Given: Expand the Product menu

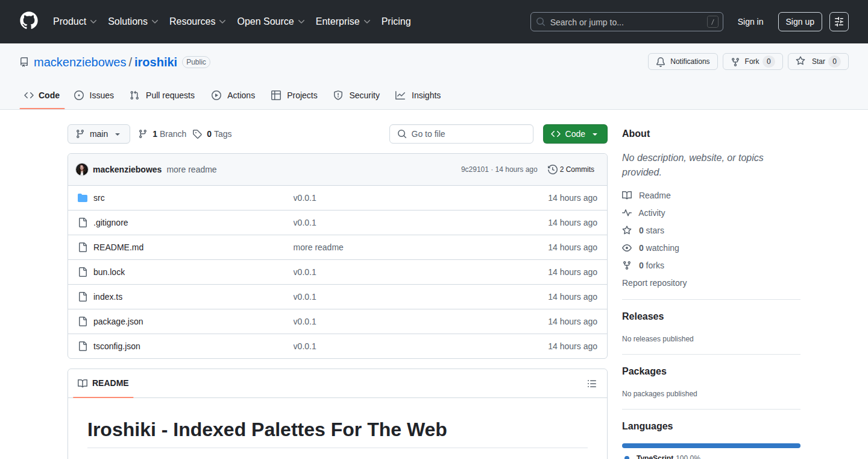Looking at the screenshot, I should click(75, 22).
